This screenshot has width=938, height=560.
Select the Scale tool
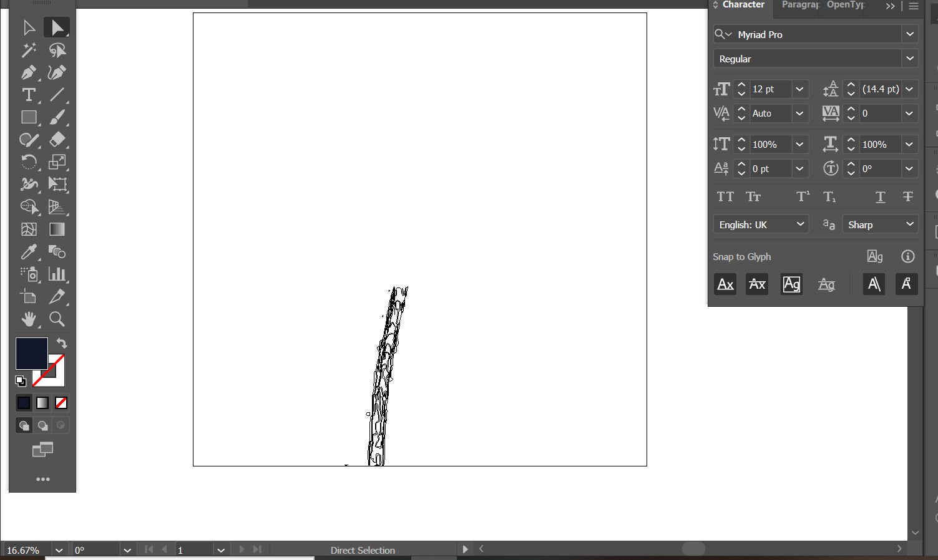coord(57,162)
